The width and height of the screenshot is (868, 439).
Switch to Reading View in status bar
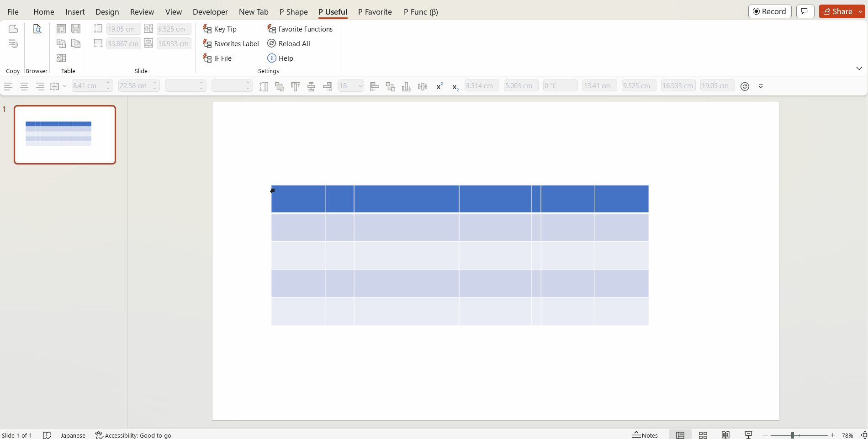pos(725,435)
